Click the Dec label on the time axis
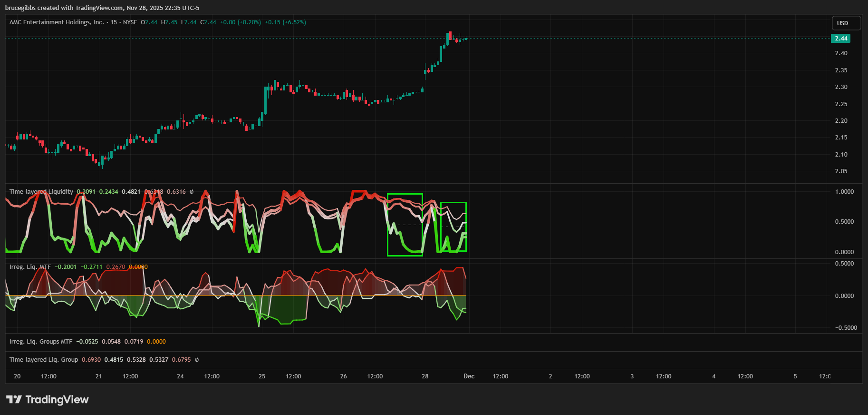This screenshot has width=868, height=415. tap(469, 376)
